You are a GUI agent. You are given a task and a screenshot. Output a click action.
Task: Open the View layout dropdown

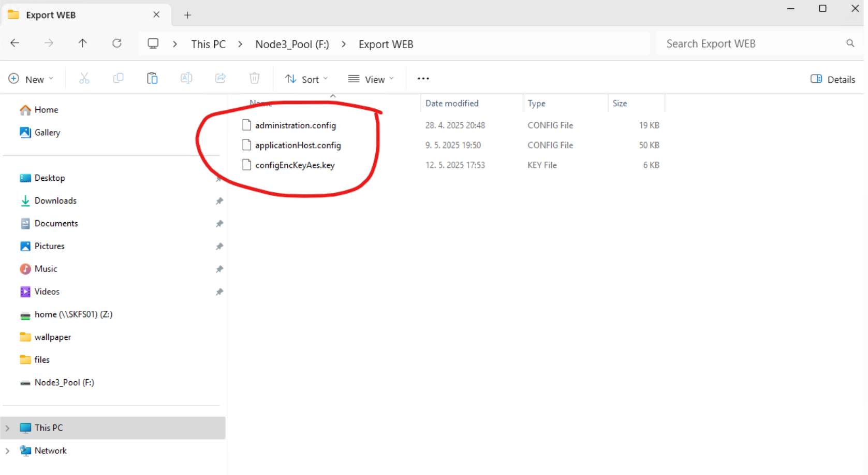(371, 79)
